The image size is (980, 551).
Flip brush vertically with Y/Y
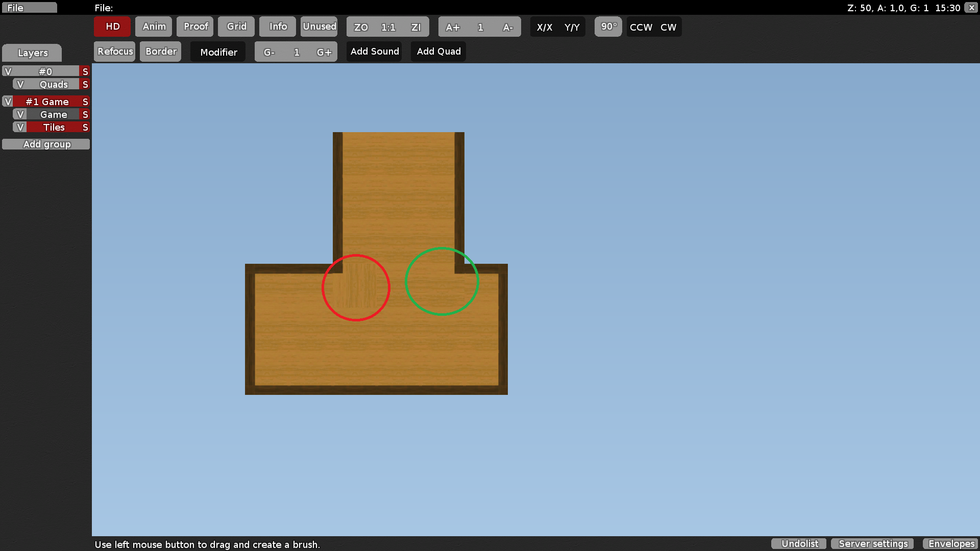coord(572,27)
